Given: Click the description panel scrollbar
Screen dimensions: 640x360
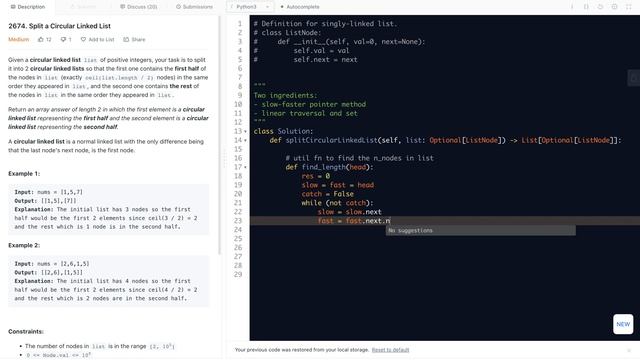Looking at the screenshot, I should [x=220, y=135].
